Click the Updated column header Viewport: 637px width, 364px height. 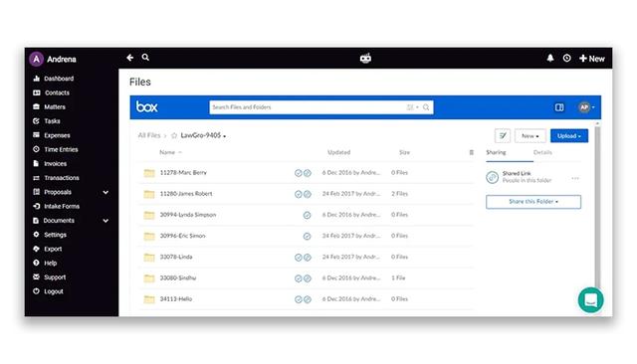[x=338, y=152]
